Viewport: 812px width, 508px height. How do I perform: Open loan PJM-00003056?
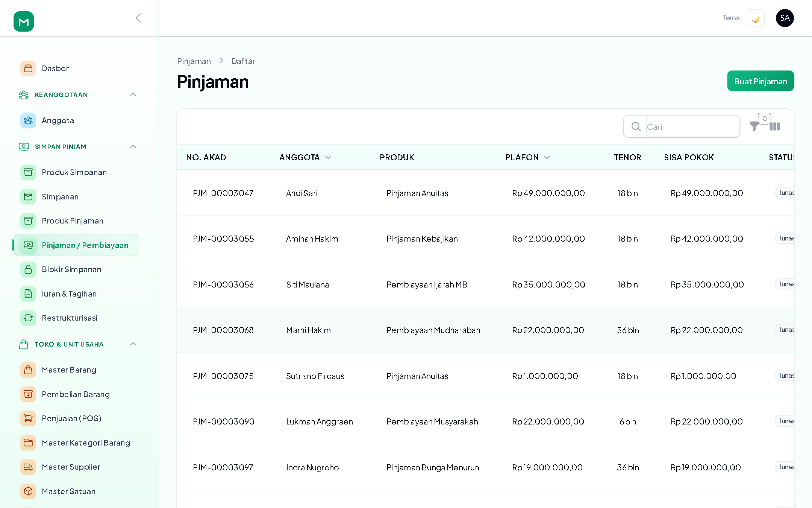[223, 284]
